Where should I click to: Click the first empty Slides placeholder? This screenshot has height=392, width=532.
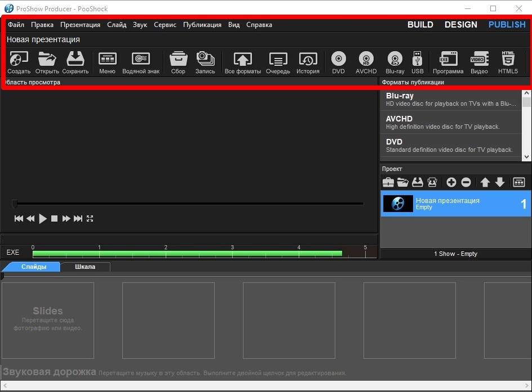point(48,321)
